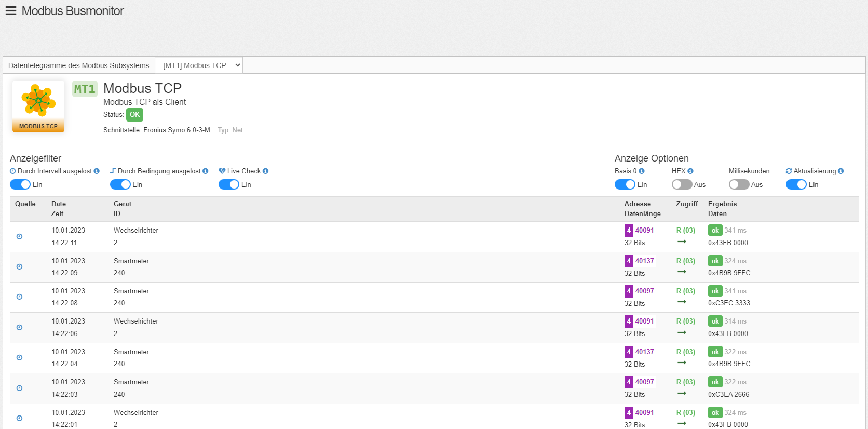The width and height of the screenshot is (868, 429).
Task: Turn off the Live Check toggle
Action: [229, 184]
